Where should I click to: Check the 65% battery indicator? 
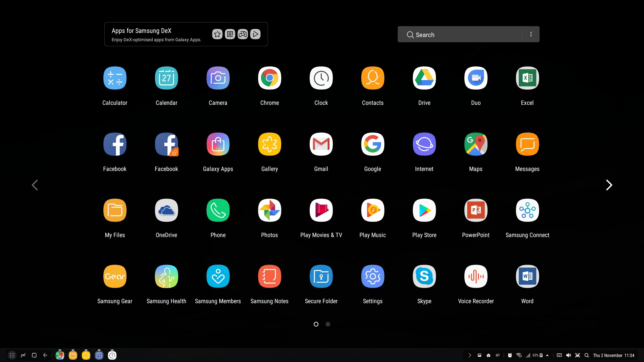[538, 355]
